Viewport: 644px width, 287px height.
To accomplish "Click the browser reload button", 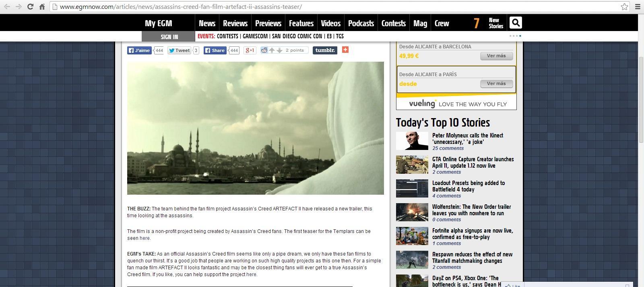I will pos(30,6).
